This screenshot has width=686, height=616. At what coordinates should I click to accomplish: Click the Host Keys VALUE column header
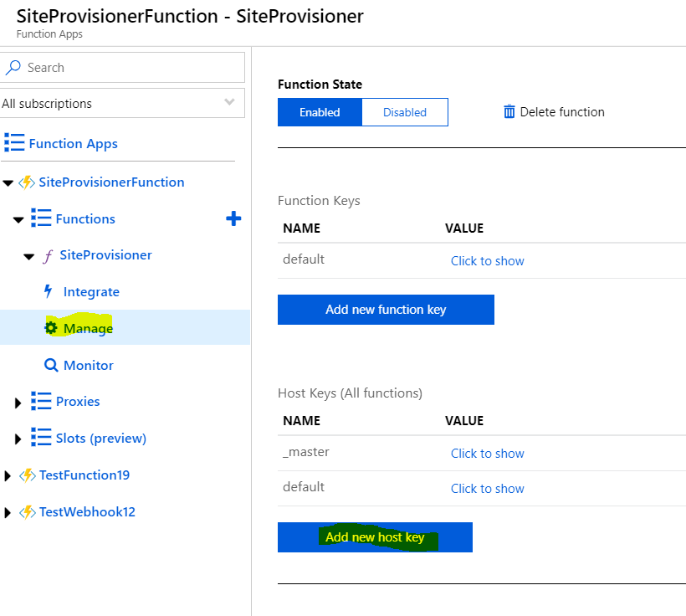(x=464, y=421)
